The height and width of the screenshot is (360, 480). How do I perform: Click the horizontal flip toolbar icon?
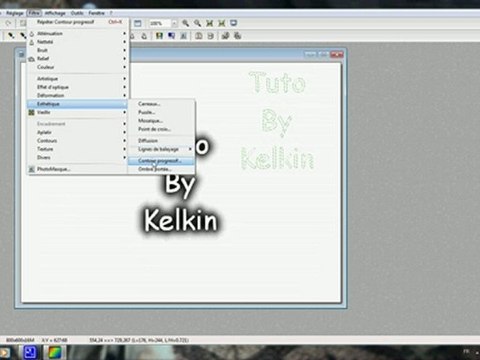pos(199,36)
